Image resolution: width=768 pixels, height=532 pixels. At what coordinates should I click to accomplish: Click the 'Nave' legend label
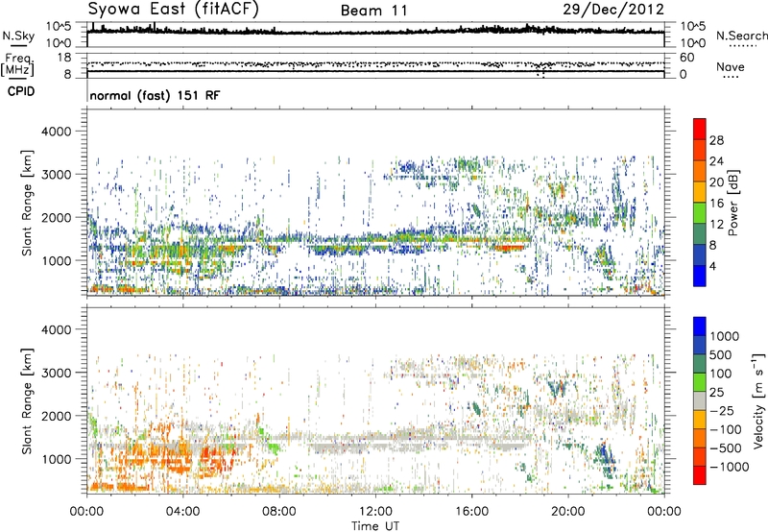[730, 66]
